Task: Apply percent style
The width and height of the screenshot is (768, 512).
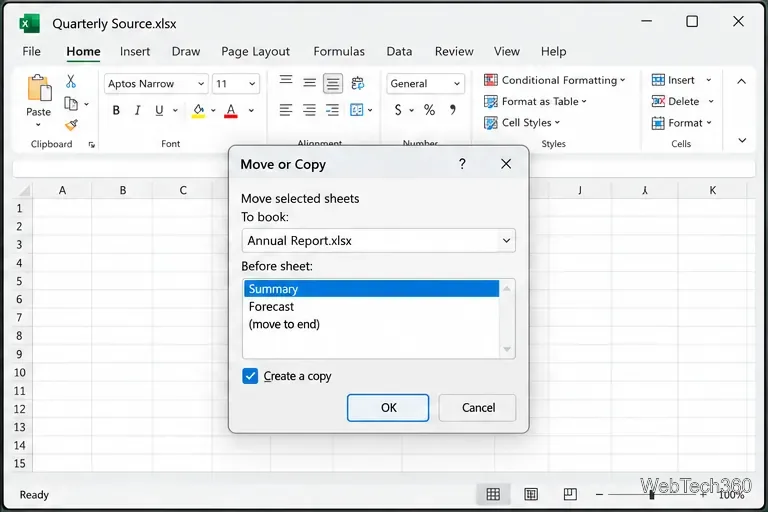Action: tap(430, 110)
